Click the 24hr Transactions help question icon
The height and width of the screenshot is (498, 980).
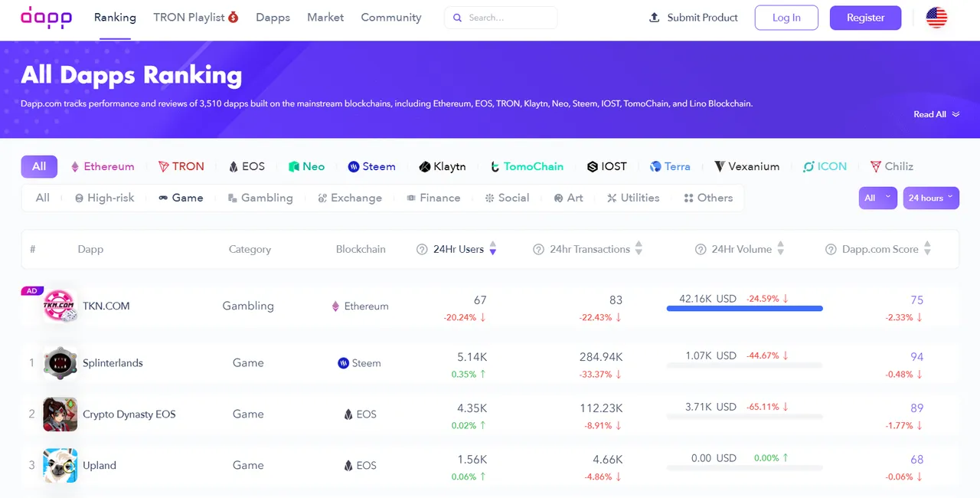tap(538, 249)
